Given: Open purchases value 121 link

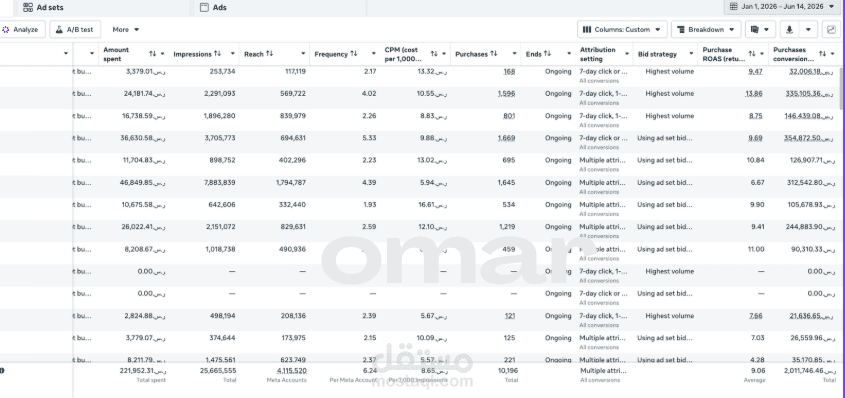Looking at the screenshot, I should (510, 316).
